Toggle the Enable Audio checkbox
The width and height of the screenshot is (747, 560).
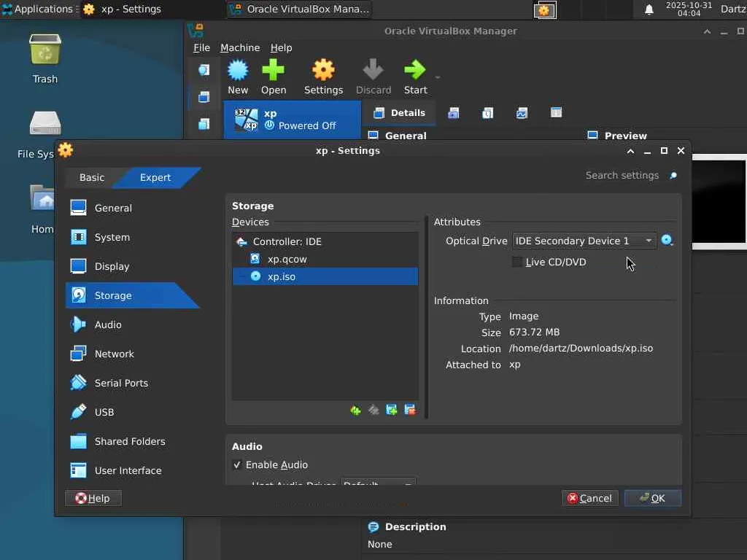click(237, 464)
